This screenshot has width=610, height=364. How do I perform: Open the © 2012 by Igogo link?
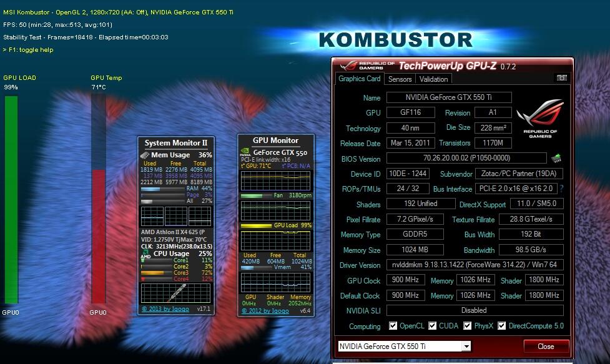point(265,311)
